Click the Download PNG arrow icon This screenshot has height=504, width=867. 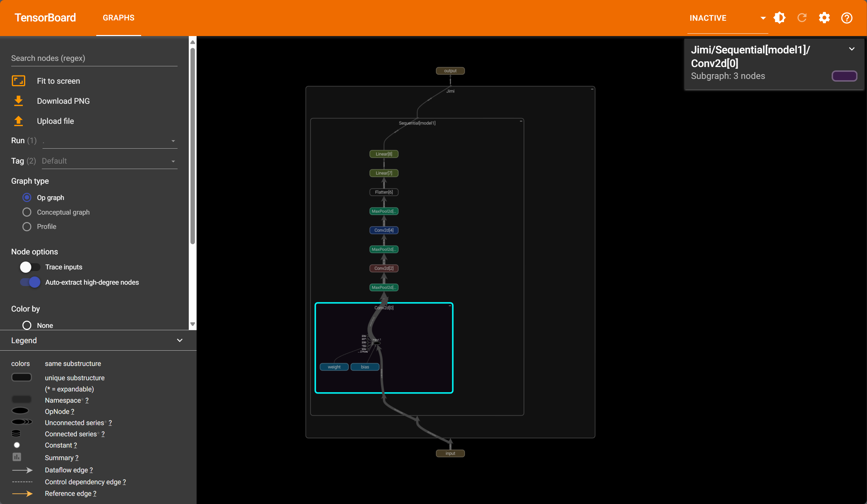(x=18, y=101)
